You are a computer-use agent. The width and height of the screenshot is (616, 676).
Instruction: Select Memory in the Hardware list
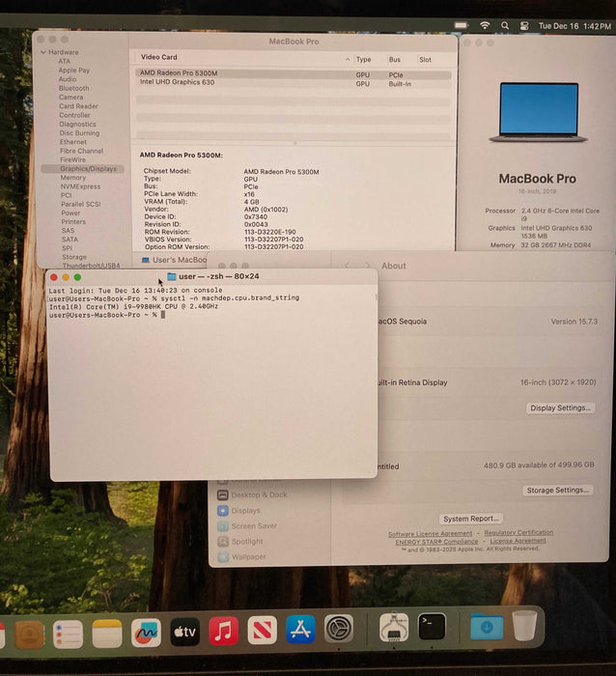pyautogui.click(x=72, y=178)
